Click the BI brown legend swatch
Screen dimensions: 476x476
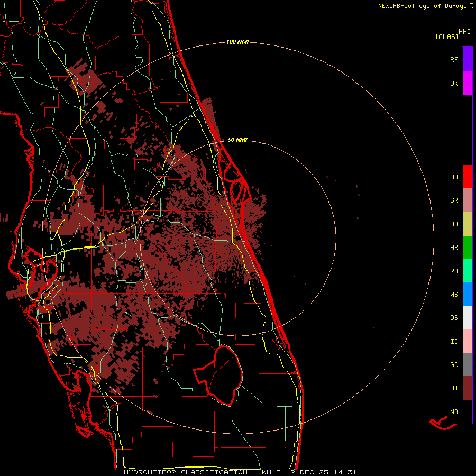coord(467,388)
